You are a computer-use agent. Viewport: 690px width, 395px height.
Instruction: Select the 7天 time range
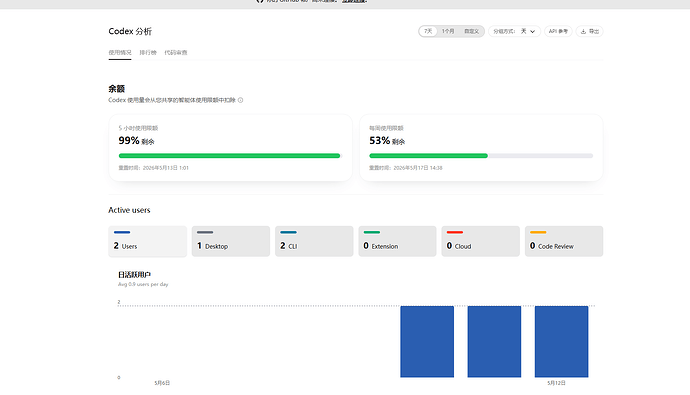tap(428, 31)
